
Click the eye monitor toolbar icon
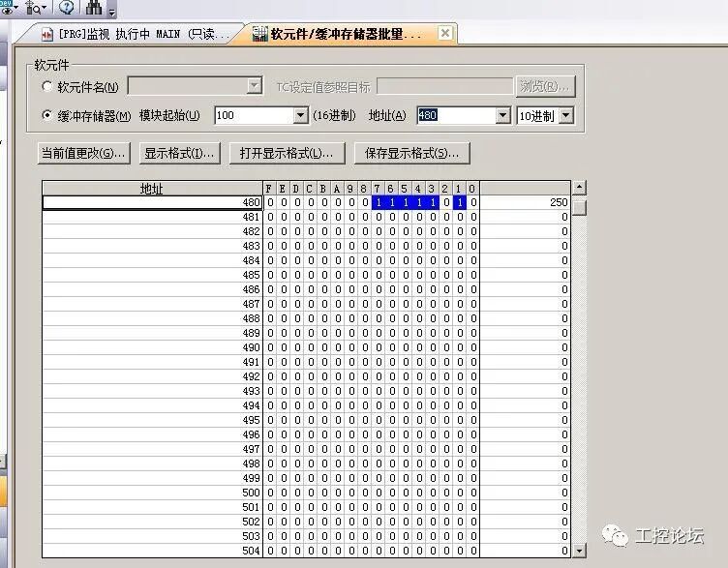(x=8, y=7)
